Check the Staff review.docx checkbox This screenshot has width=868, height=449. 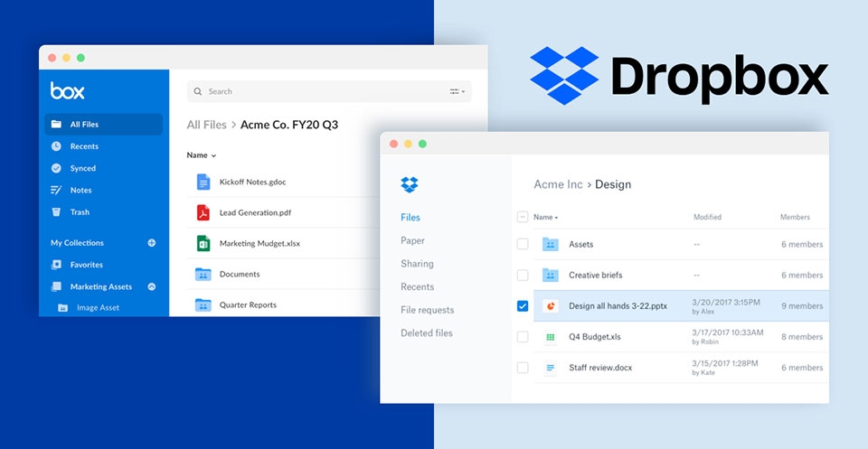(522, 368)
